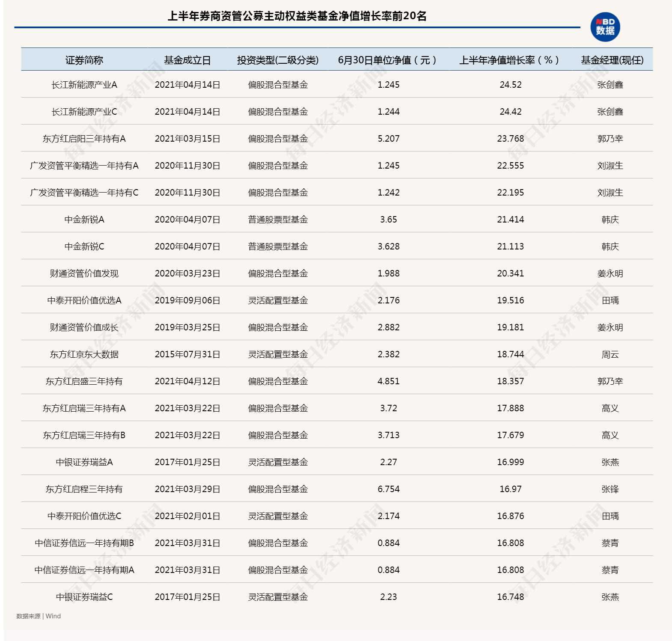This screenshot has height=641, width=672.
Task: Select fund name 东方红启程三年持有
Action: tap(84, 489)
